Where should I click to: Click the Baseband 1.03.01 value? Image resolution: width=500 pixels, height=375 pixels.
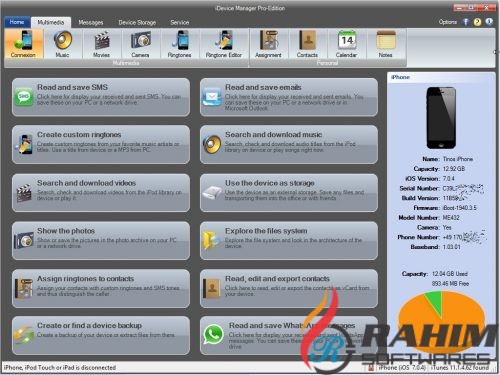(x=452, y=247)
